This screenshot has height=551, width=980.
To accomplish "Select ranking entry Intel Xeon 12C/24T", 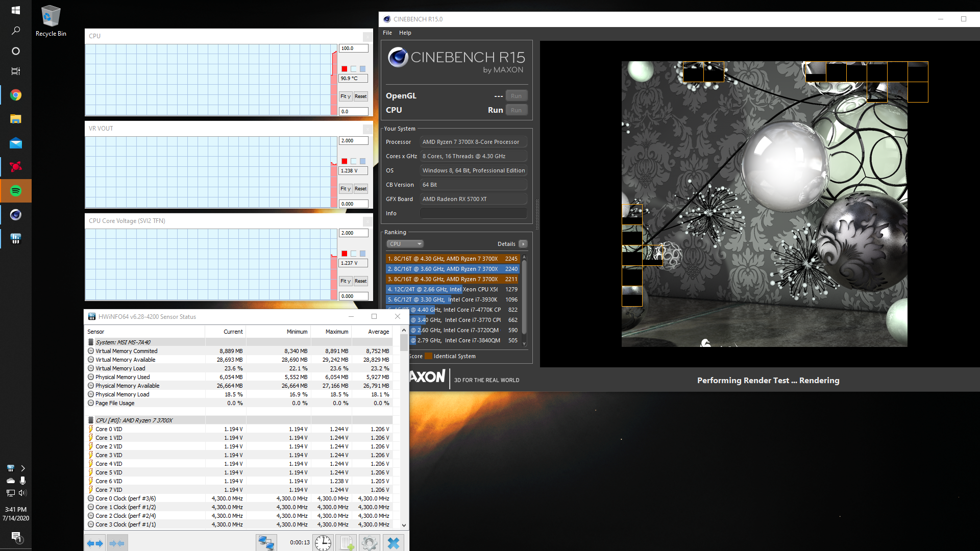I will [x=453, y=289].
